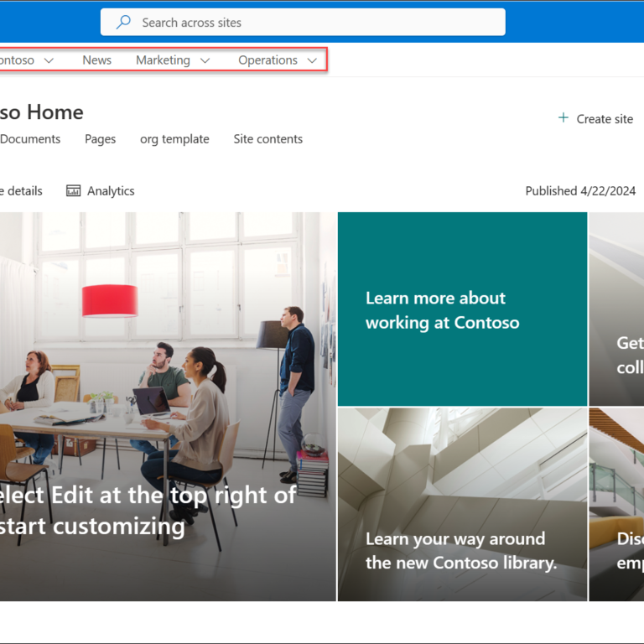Open the Page details command
644x644 pixels.
coord(21,191)
